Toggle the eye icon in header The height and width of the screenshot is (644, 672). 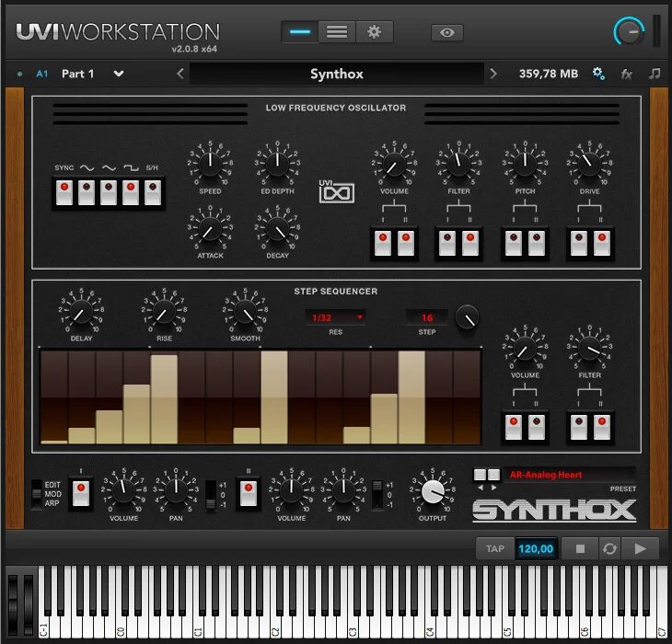[x=447, y=32]
